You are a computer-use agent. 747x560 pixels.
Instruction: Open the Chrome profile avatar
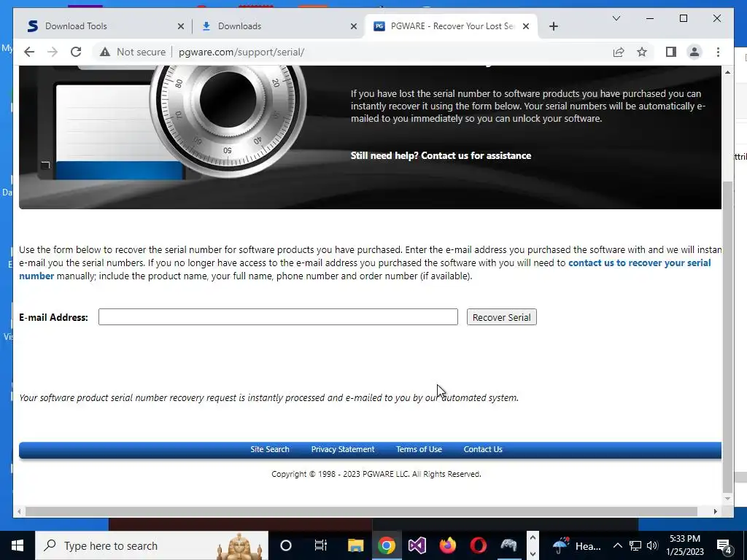694,52
